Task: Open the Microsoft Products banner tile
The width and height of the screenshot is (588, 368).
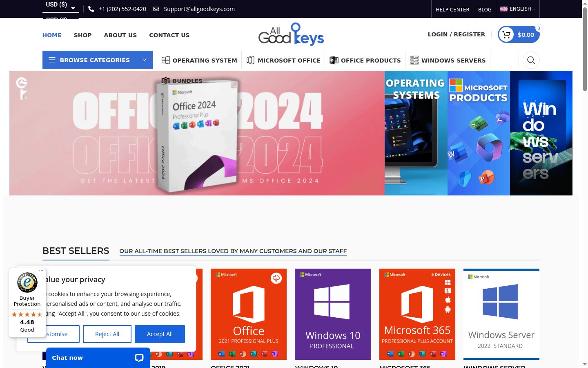Action: tap(479, 133)
